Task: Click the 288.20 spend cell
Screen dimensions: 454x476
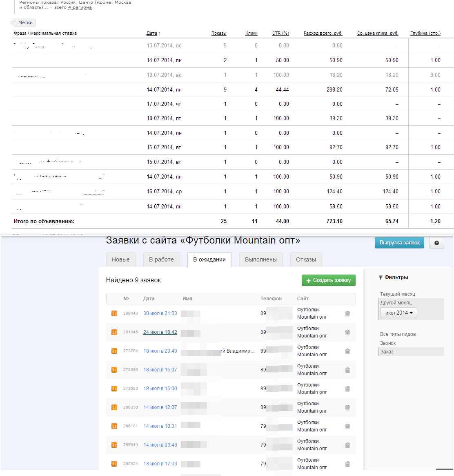Action: (334, 89)
